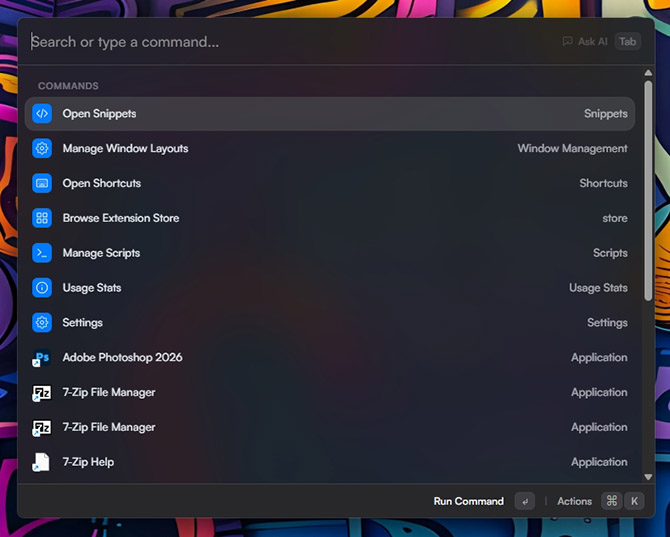This screenshot has width=670, height=537.
Task: Select the Open Snippets command row
Action: tap(330, 114)
